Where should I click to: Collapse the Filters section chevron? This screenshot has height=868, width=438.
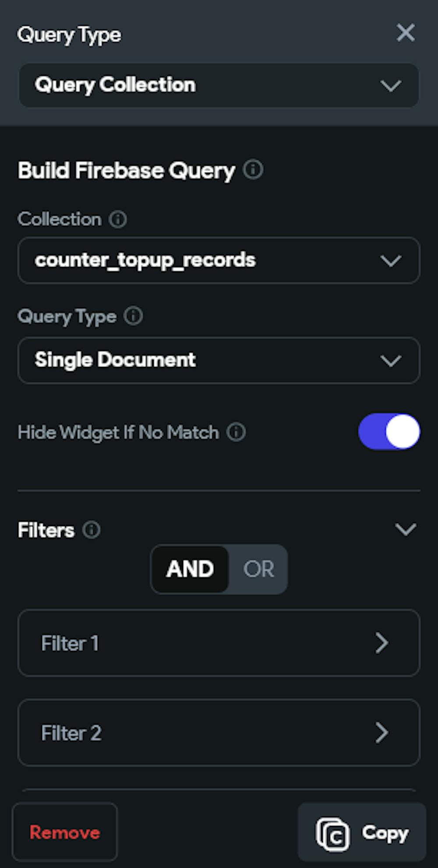pos(406,530)
